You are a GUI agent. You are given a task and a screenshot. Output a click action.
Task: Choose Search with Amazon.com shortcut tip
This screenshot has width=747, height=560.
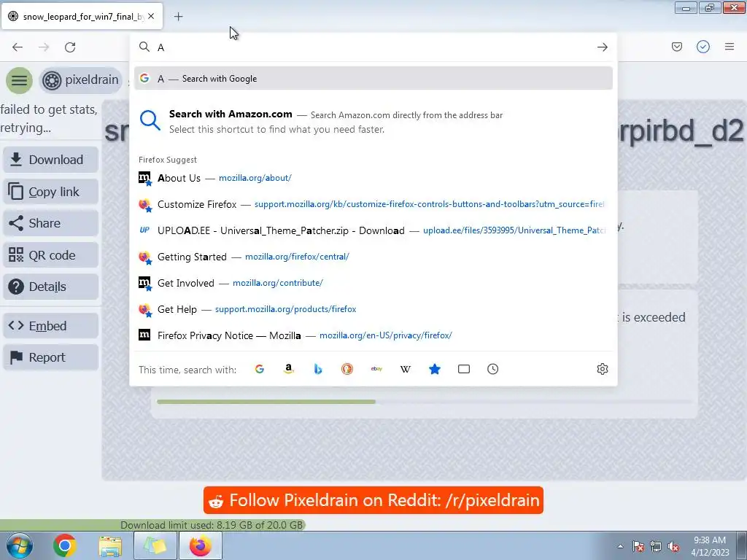(x=373, y=122)
